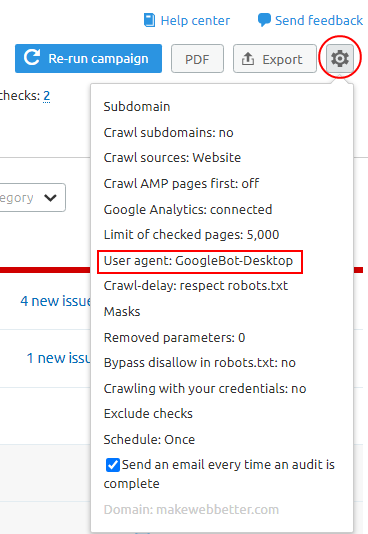Viewport: 368px width, 534px height.
Task: Click the Re-run campaign refresh icon
Action: click(32, 58)
